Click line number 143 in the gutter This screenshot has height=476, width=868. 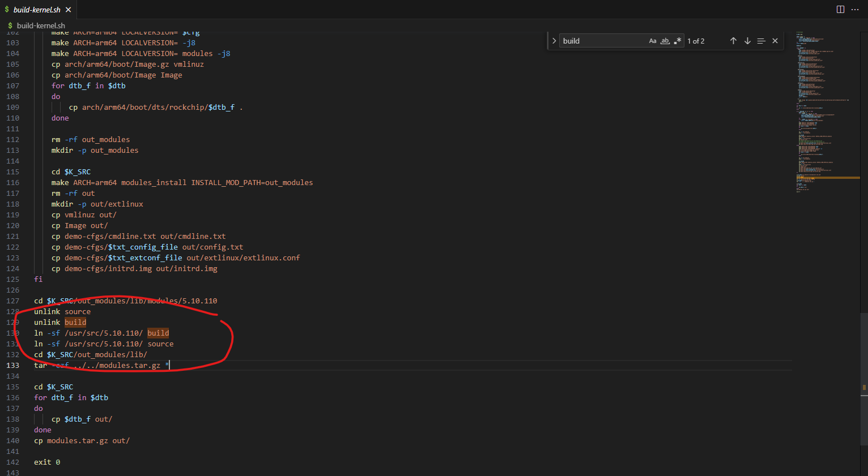click(x=12, y=473)
